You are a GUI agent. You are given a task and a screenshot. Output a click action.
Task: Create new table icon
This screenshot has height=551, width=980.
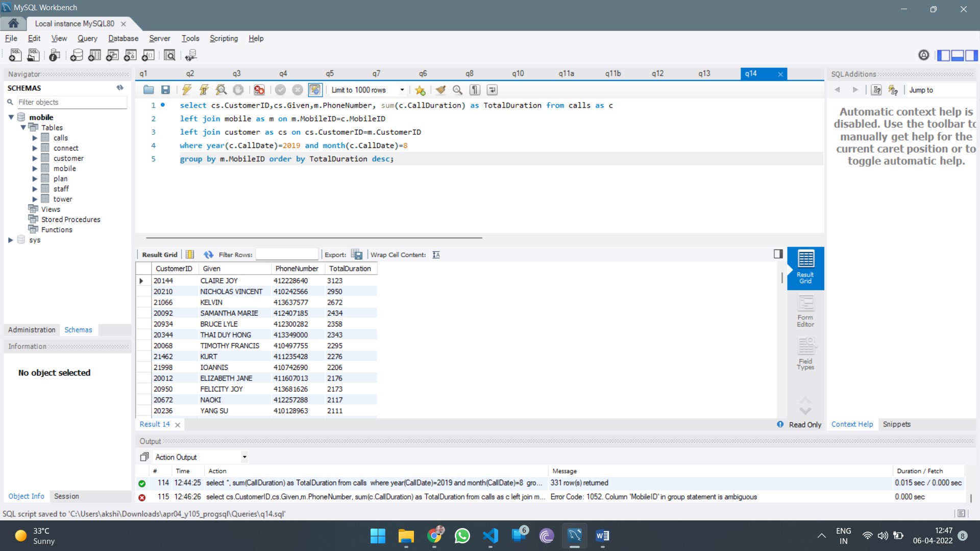click(x=94, y=55)
